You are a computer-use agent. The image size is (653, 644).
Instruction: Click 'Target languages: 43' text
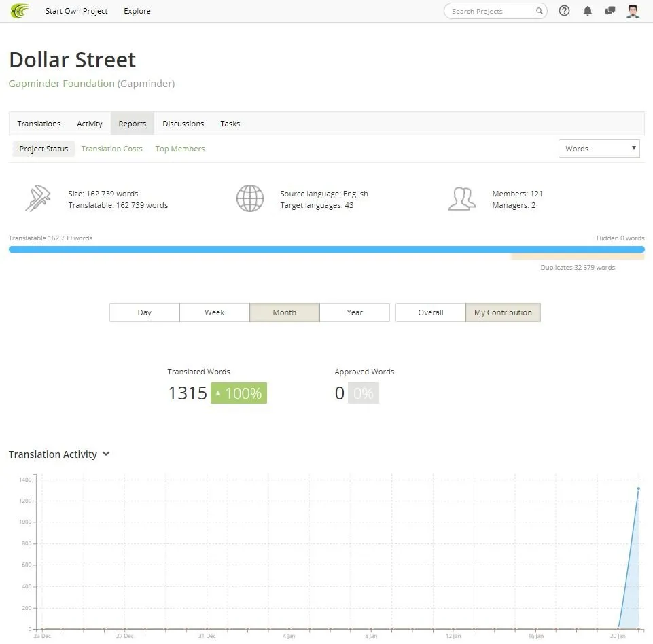point(317,205)
